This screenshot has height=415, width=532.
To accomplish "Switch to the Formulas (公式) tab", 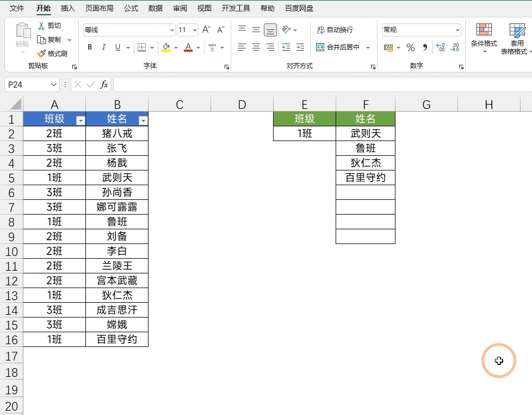I will (131, 8).
